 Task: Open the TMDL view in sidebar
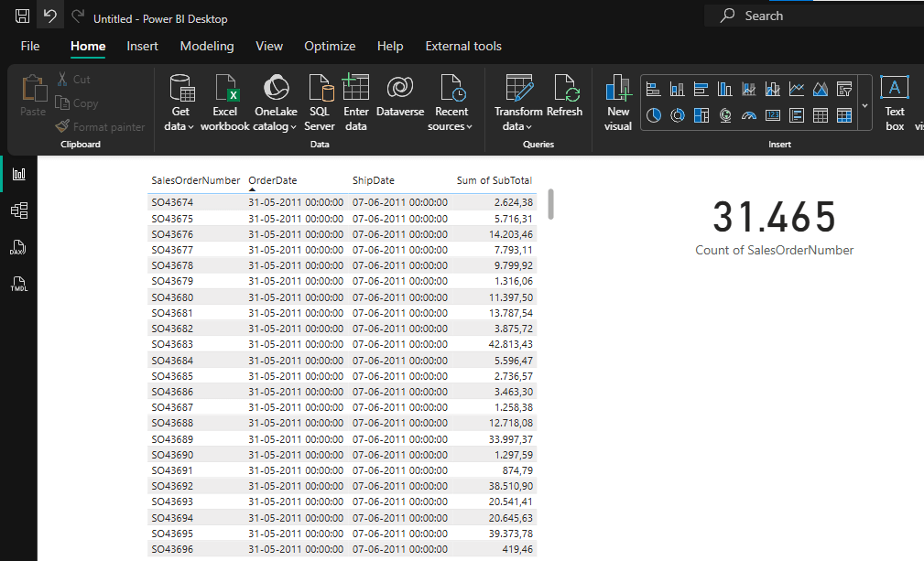tap(18, 285)
